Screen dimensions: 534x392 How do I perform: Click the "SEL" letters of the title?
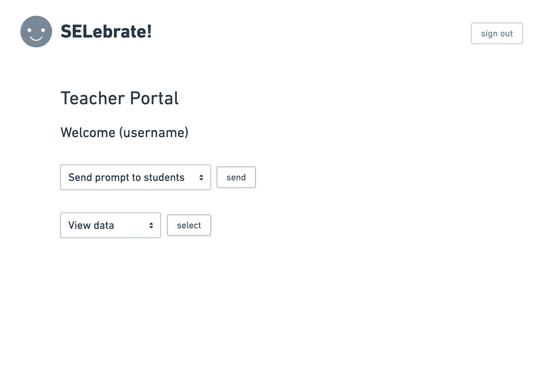(x=76, y=31)
